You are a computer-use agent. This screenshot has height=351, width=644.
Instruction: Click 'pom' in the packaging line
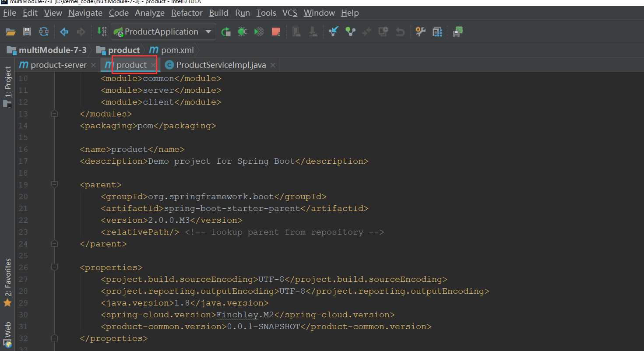click(145, 126)
